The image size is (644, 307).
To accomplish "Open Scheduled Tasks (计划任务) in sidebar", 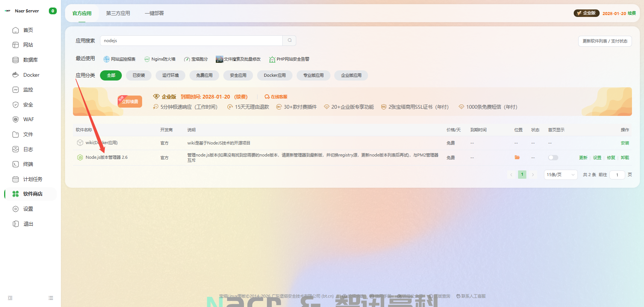I will tap(32, 179).
